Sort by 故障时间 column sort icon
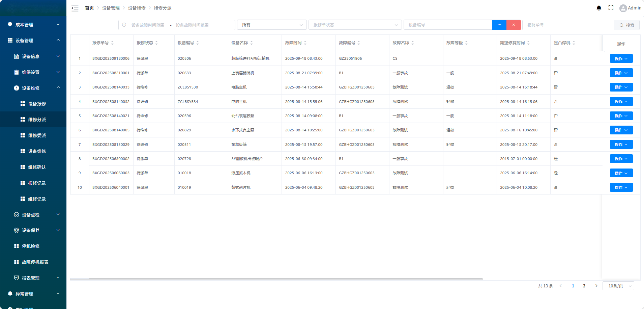This screenshot has width=644, height=309. [305, 43]
